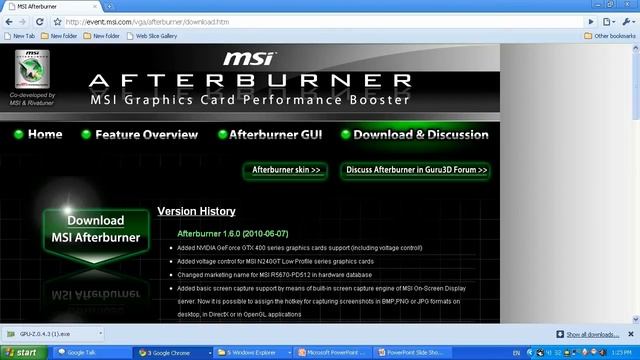The width and height of the screenshot is (640, 360).
Task: Close the downloads bar with the X
Action: 631,334
